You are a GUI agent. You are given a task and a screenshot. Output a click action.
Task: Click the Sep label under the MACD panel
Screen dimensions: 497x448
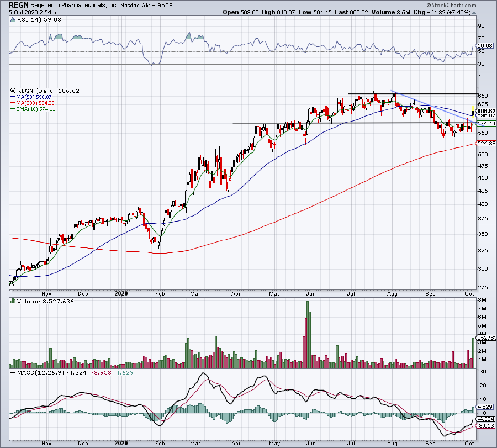[x=430, y=443]
